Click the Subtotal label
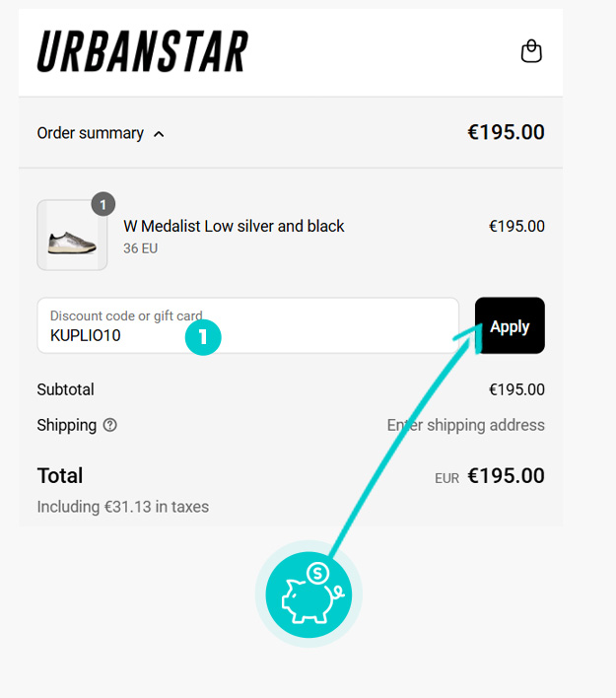Viewport: 616px width, 698px height. pyautogui.click(x=65, y=389)
